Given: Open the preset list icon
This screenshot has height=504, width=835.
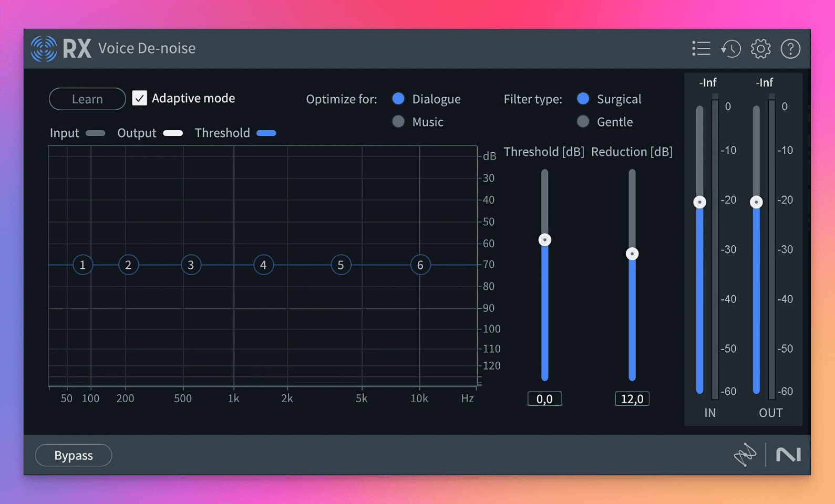Looking at the screenshot, I should tap(701, 48).
